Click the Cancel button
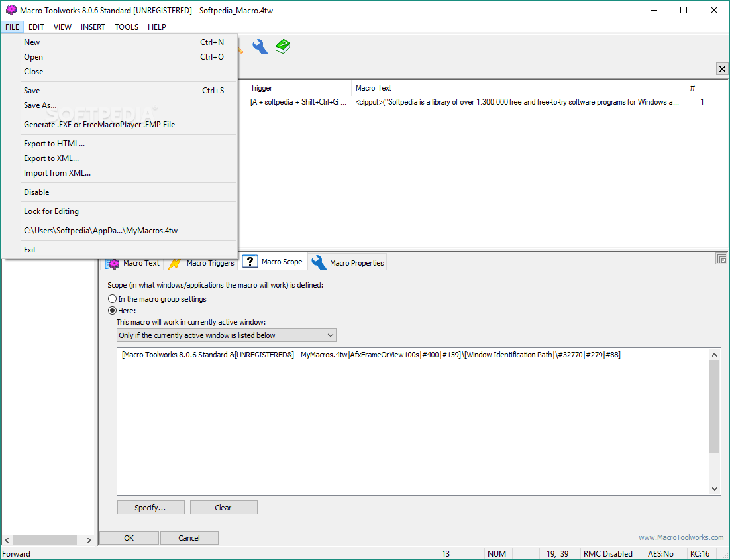The width and height of the screenshot is (730, 560). (189, 538)
